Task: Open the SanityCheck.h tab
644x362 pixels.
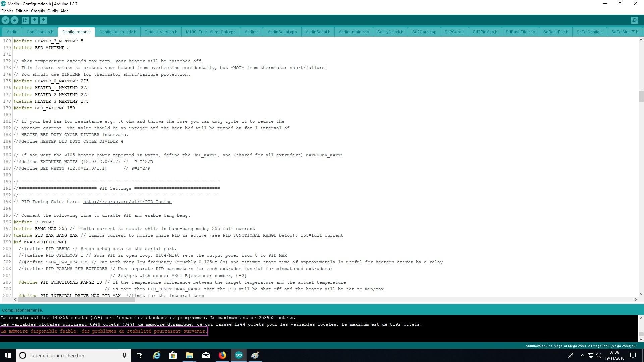Action: (x=390, y=32)
